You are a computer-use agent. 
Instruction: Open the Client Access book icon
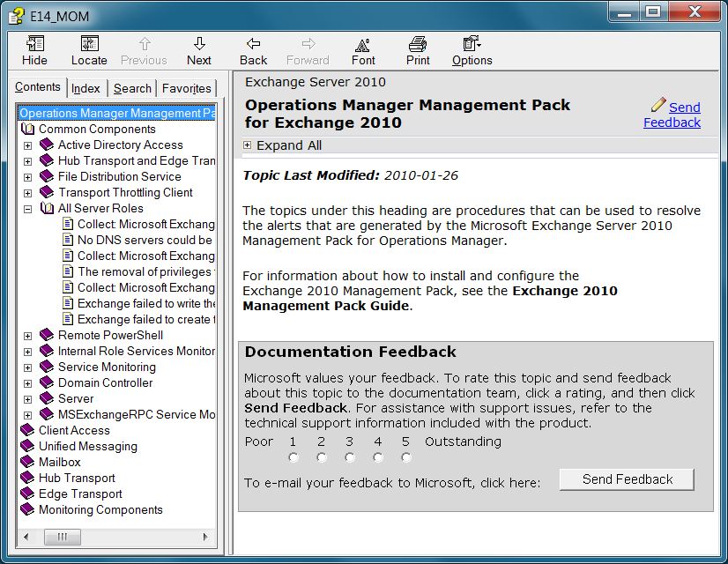27,430
